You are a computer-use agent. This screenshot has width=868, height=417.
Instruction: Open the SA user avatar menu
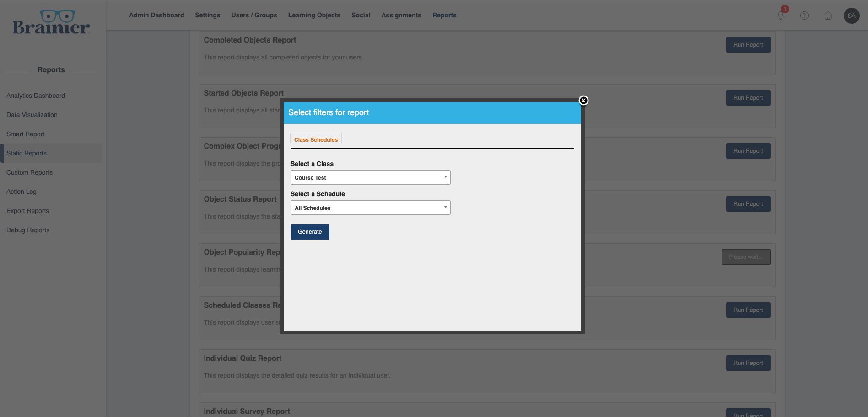point(852,16)
